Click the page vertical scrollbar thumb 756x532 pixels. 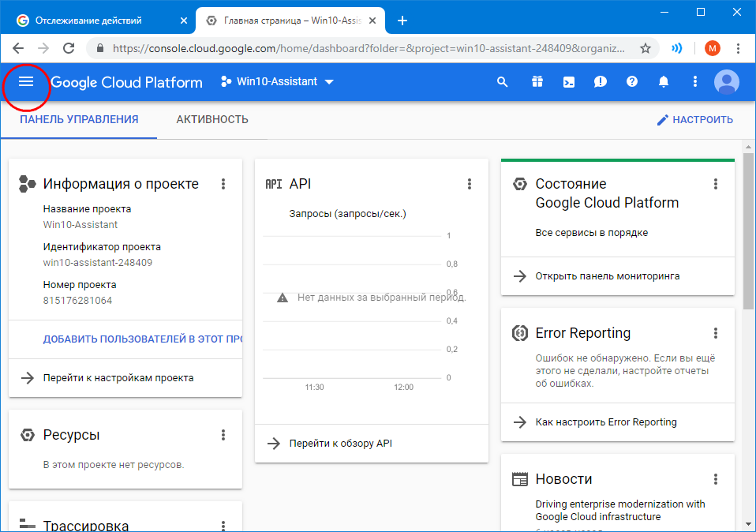point(748,230)
